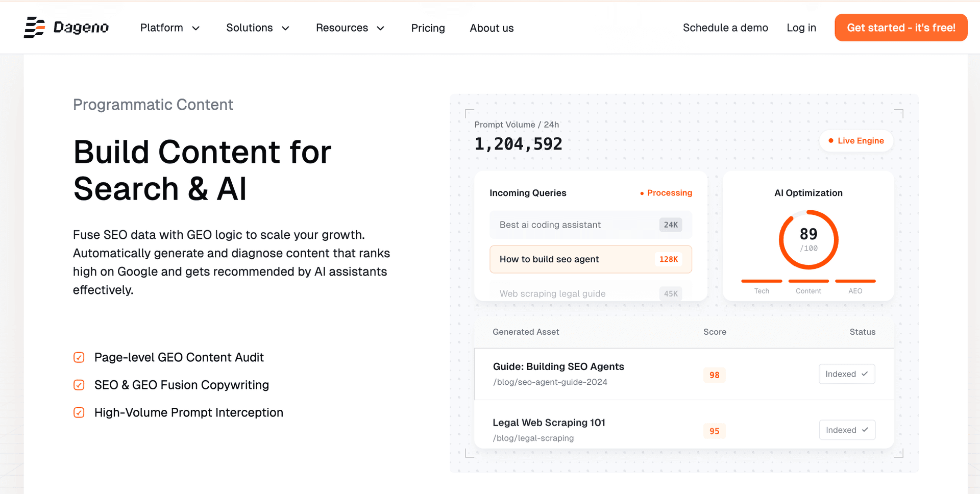This screenshot has width=980, height=494.
Task: Click the Legal Web Scraping 101 asset title
Action: pyautogui.click(x=549, y=423)
